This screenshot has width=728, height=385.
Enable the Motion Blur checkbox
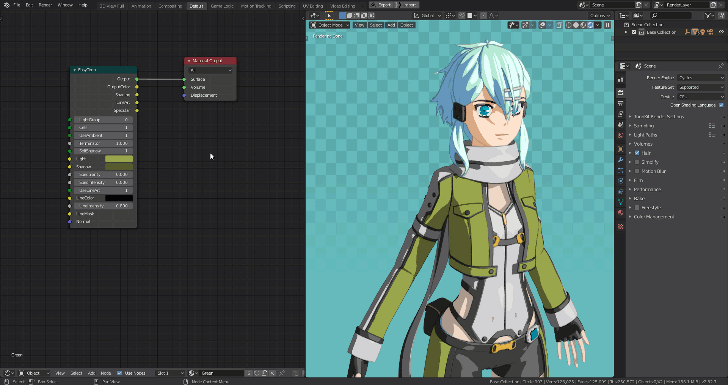(x=637, y=171)
